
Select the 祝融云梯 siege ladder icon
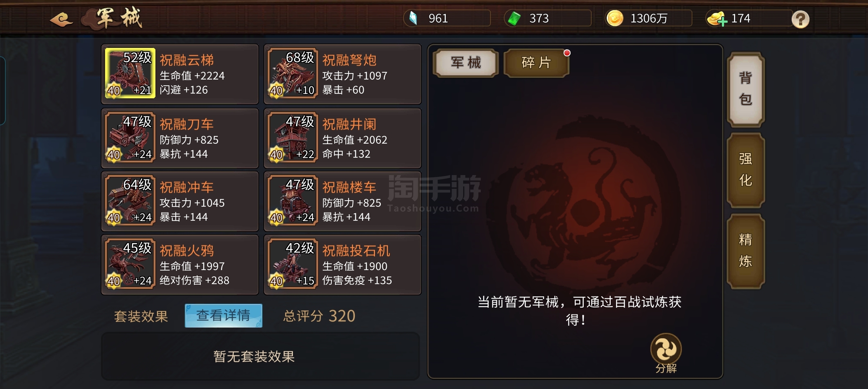pyautogui.click(x=130, y=73)
